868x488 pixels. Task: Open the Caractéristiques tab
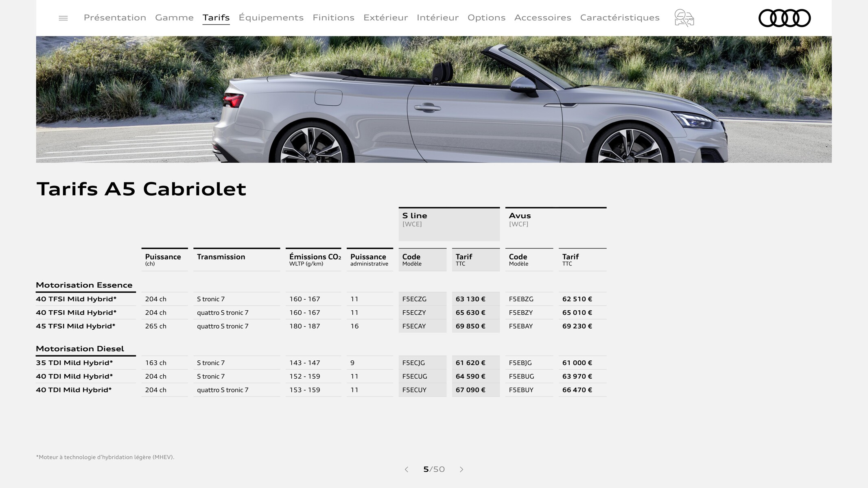620,17
